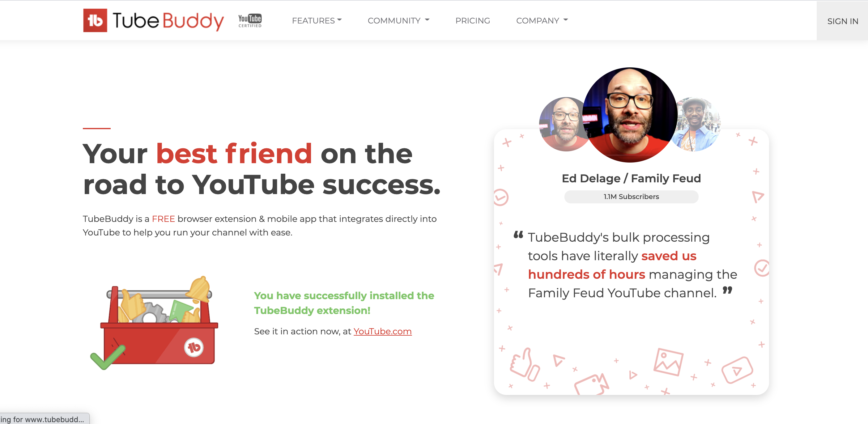Click the video play doodle icon
Screen dimensions: 868x424
click(x=737, y=370)
